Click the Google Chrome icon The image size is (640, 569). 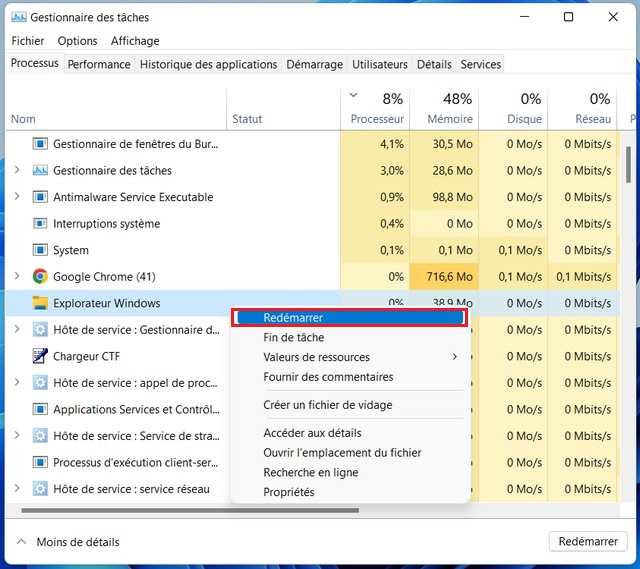click(x=40, y=277)
